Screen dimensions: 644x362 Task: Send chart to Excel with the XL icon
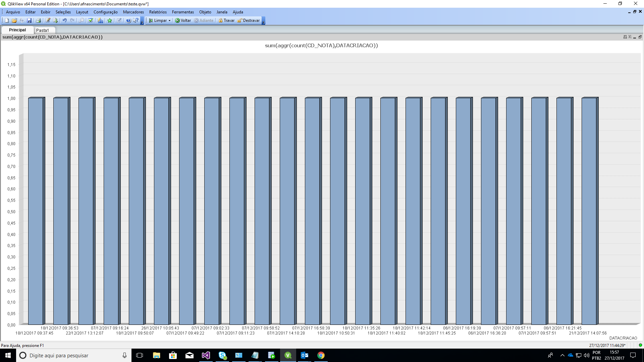pos(630,37)
